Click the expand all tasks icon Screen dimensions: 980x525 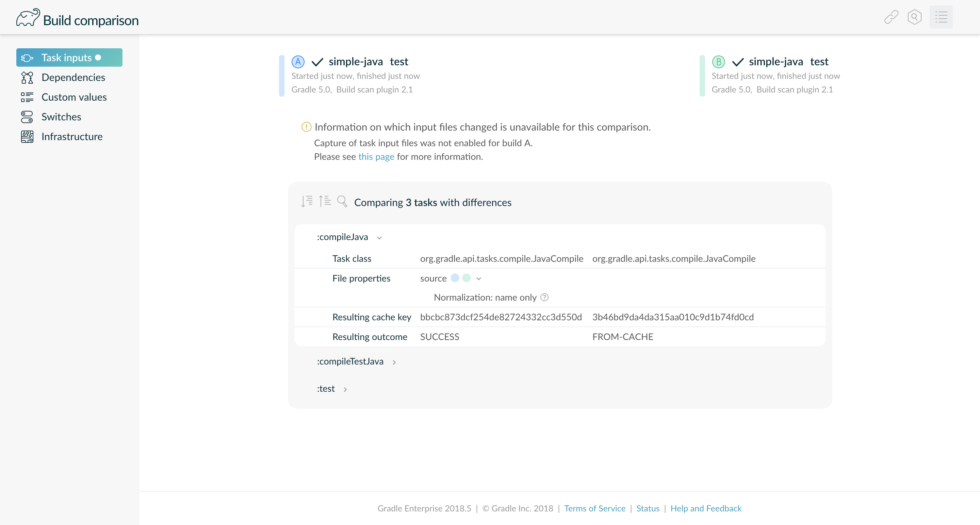[x=307, y=201]
